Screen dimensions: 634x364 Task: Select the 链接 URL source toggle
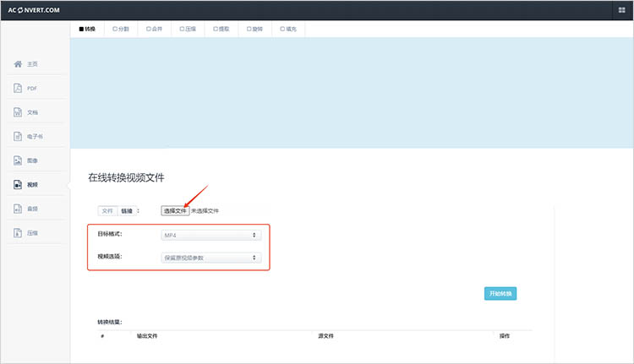coord(127,211)
